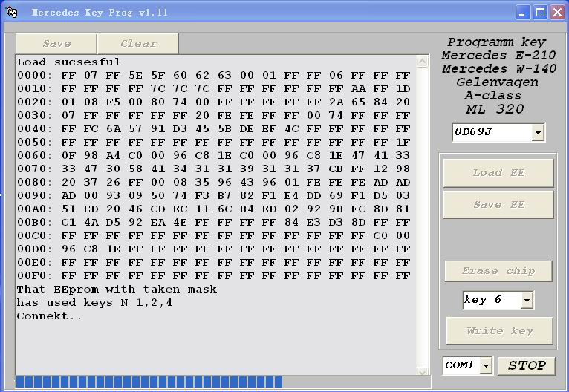Click the address label 0050:
The image size is (569, 392).
(x=34, y=142)
